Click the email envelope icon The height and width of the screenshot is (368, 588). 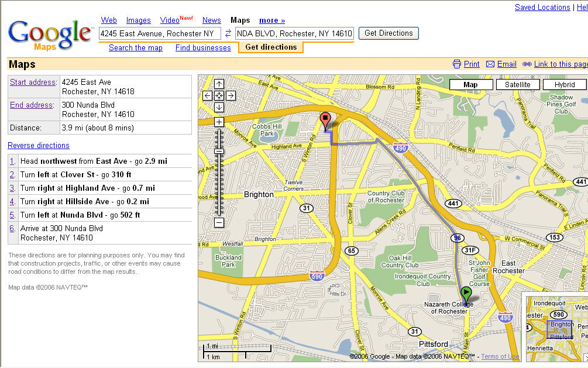tap(490, 64)
